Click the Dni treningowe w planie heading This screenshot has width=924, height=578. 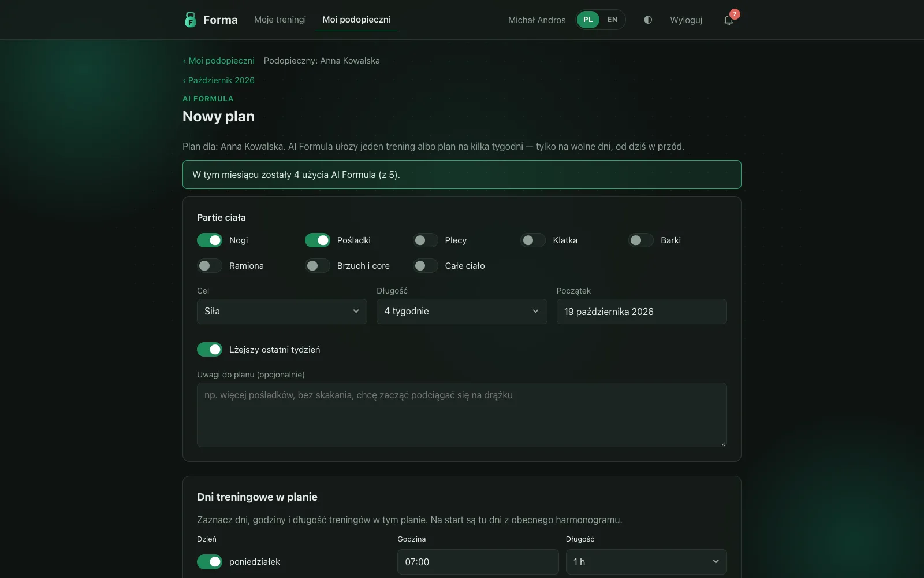coord(257,497)
